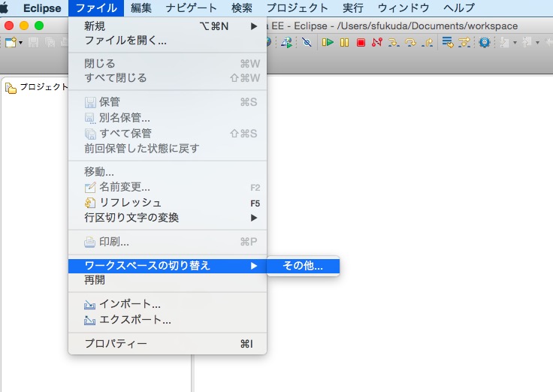Open the Apple menu
This screenshot has width=553, height=392.
5,8
